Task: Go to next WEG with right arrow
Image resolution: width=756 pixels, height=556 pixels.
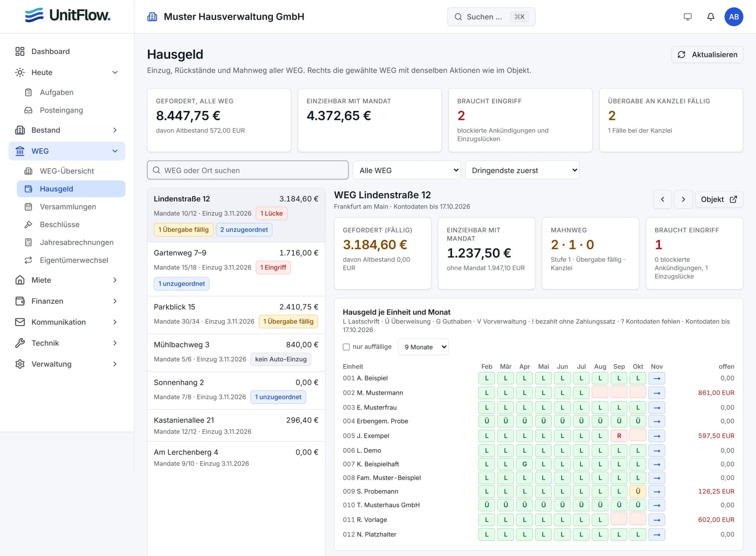Action: click(x=684, y=199)
